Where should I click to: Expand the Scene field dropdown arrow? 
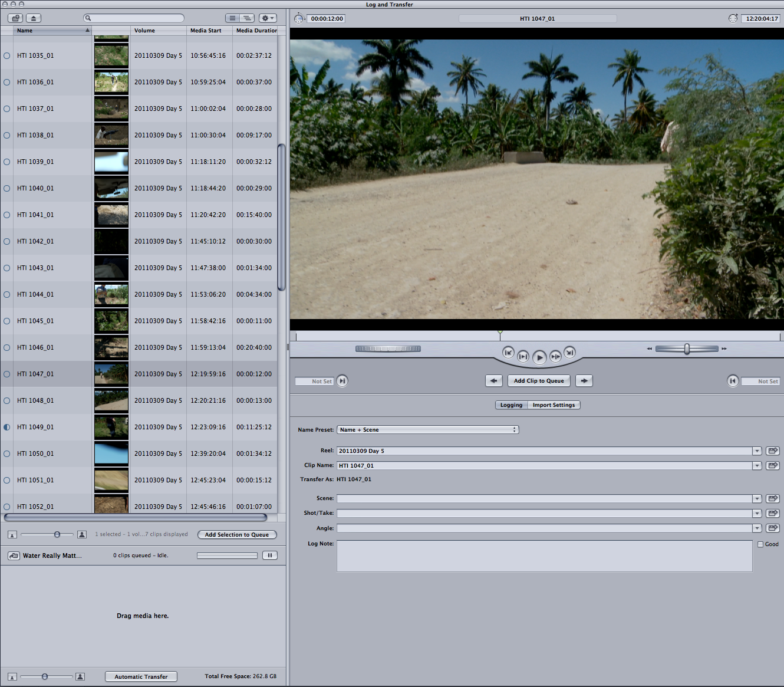click(757, 499)
